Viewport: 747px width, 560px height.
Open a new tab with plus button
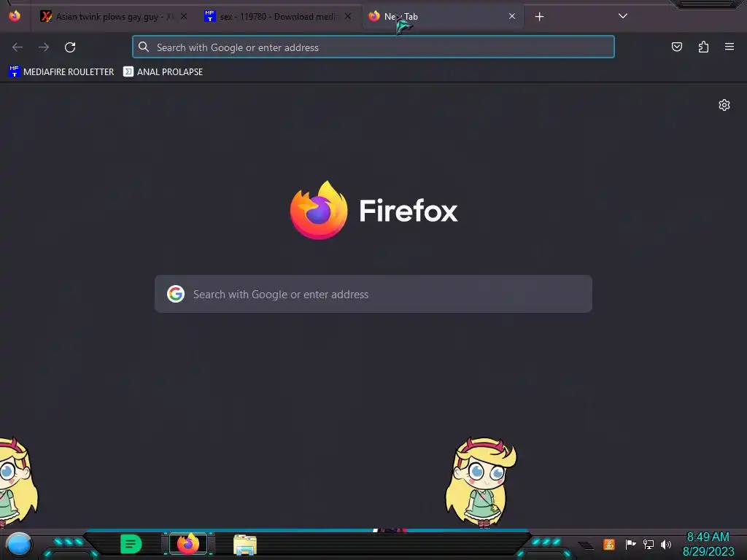click(539, 17)
